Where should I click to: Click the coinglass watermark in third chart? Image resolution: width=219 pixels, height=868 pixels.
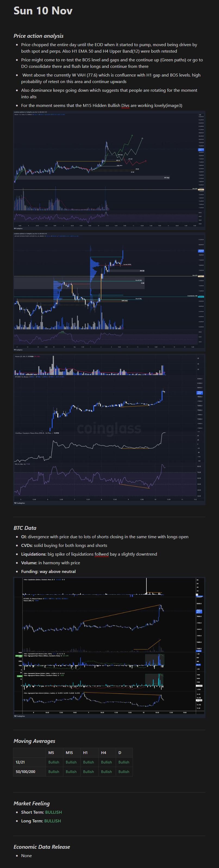click(109, 428)
